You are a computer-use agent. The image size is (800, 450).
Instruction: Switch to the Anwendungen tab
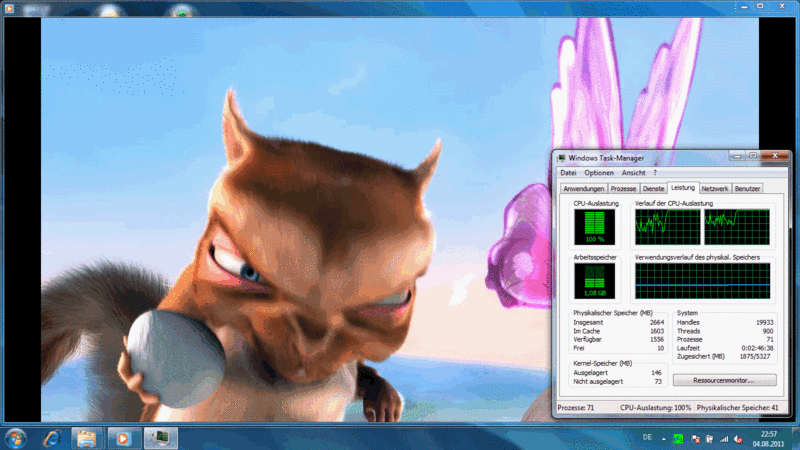(x=584, y=189)
